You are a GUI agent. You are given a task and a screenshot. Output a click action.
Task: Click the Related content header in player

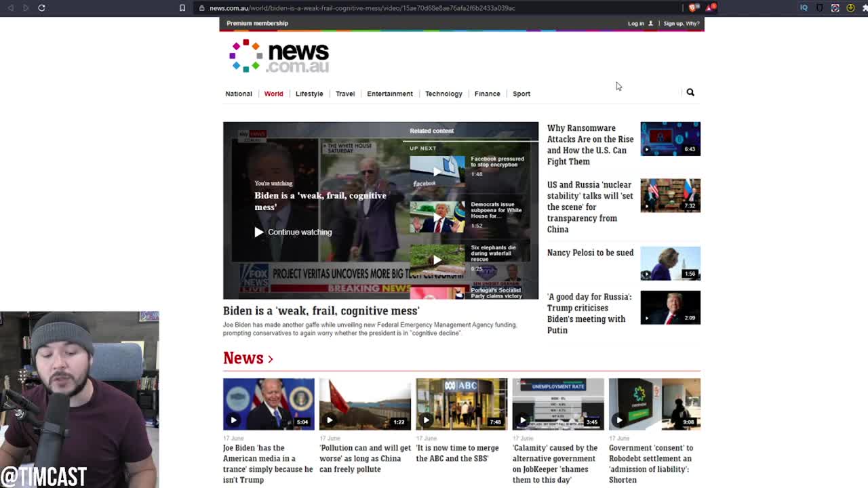pos(431,131)
